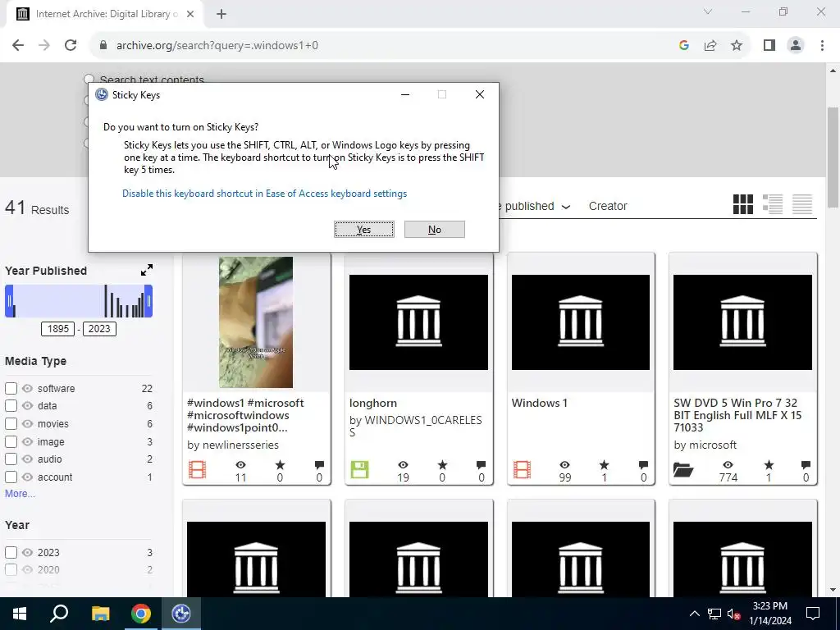Hide 2023 results with eye icon
The height and width of the screenshot is (630, 840).
coord(27,552)
